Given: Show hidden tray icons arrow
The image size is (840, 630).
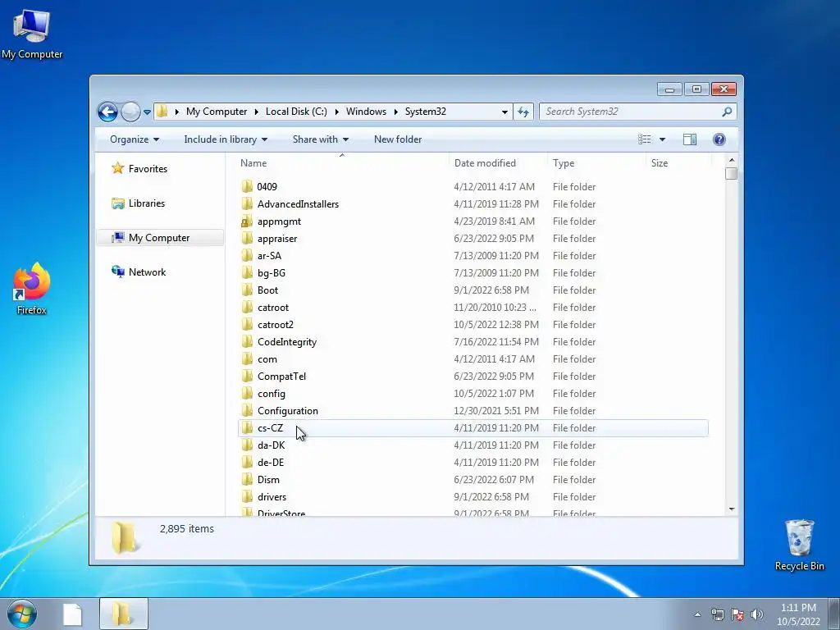Looking at the screenshot, I should pos(697,614).
